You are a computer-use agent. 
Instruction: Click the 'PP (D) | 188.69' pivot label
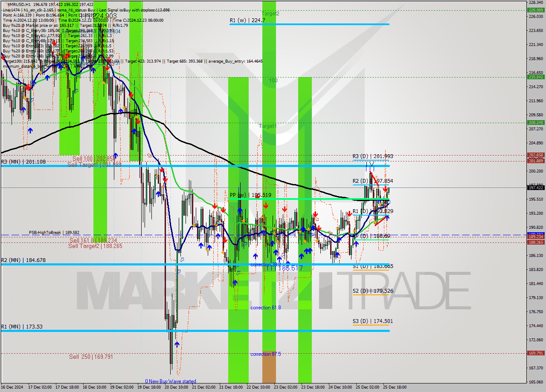coord(371,236)
